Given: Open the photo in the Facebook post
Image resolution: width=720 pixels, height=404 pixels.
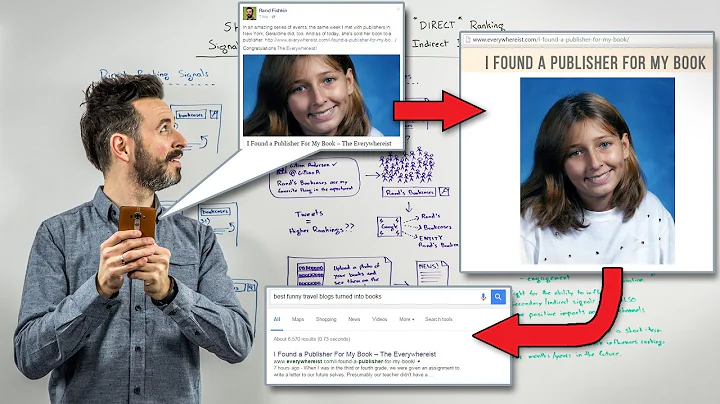Looking at the screenshot, I should coord(321,95).
